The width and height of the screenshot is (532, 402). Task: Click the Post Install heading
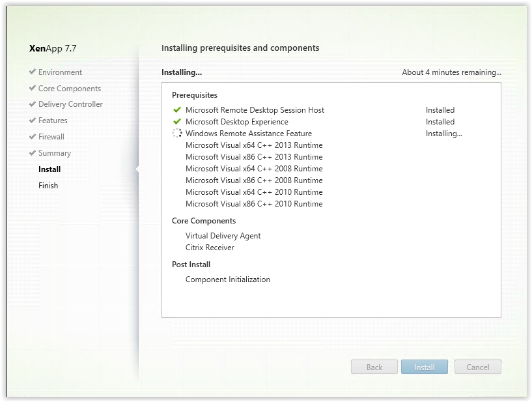click(x=191, y=265)
